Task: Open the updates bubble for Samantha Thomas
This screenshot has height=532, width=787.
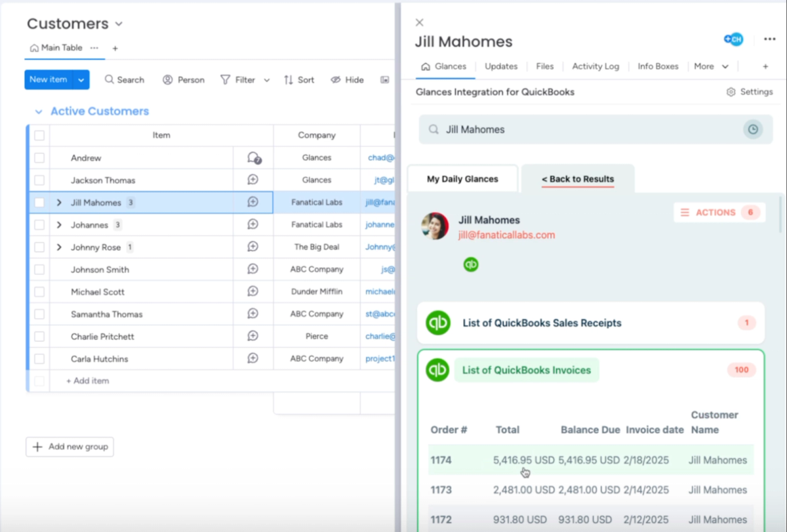Action: point(252,314)
